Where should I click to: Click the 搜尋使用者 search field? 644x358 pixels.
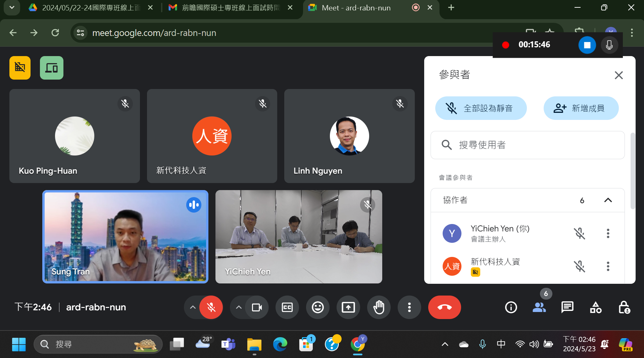534,145
